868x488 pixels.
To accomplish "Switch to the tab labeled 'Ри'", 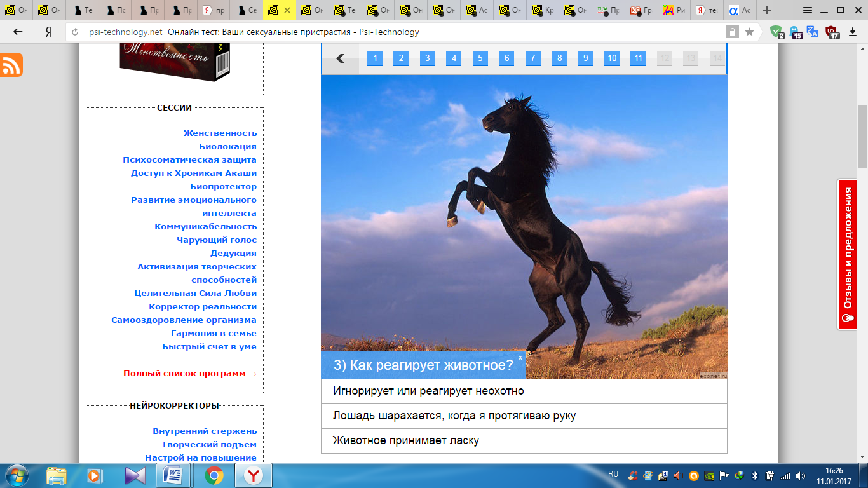I will pyautogui.click(x=674, y=10).
